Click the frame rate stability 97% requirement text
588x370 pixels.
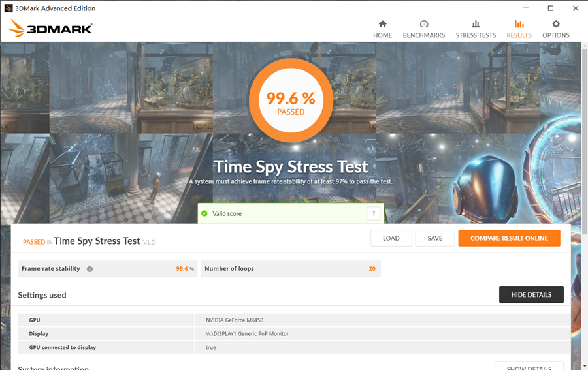pos(291,181)
